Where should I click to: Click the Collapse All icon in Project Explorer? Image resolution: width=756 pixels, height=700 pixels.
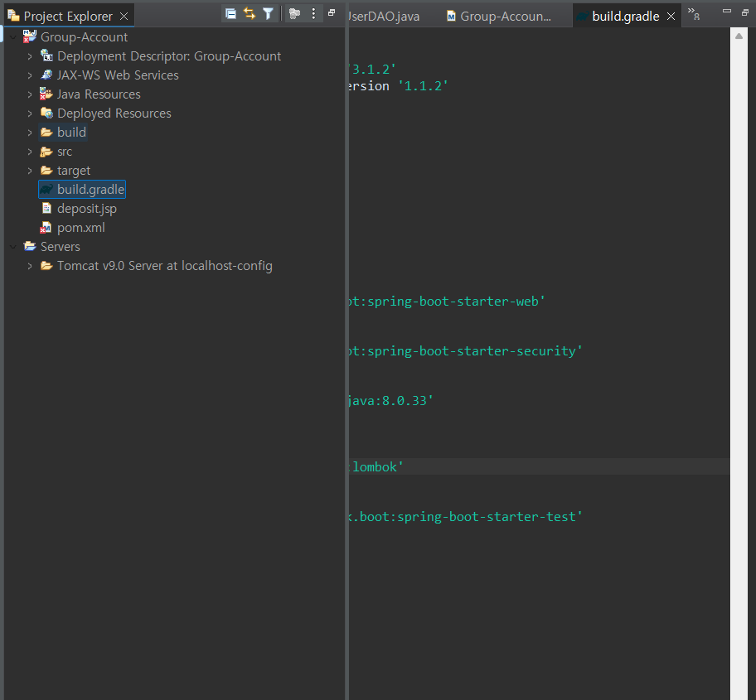(230, 14)
